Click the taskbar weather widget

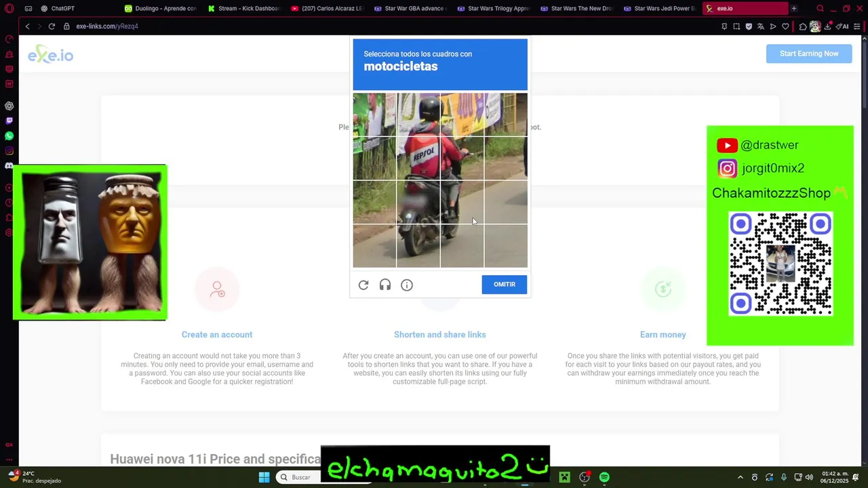35,477
